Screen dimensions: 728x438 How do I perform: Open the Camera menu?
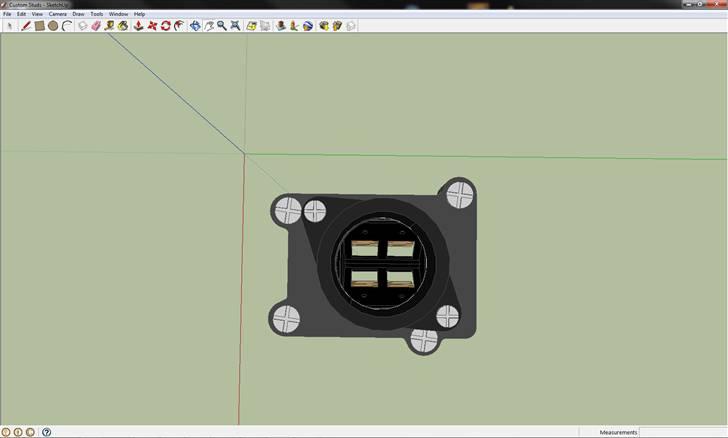58,14
